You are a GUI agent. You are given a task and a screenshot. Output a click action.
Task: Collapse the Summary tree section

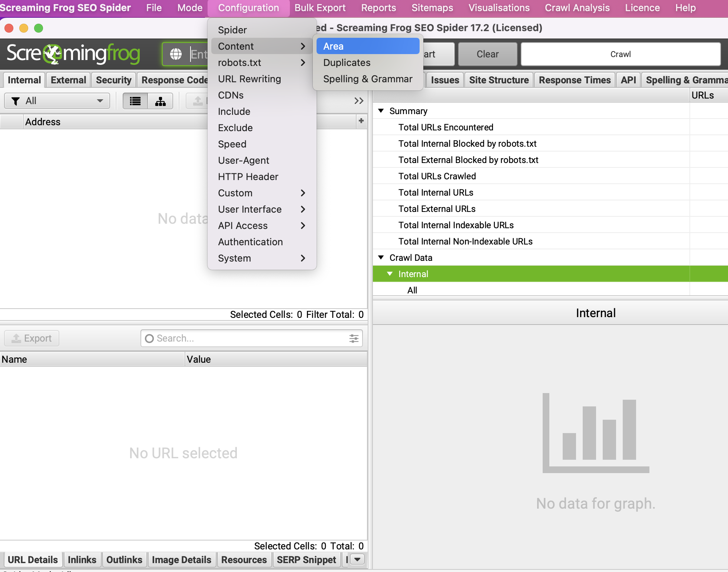point(381,111)
